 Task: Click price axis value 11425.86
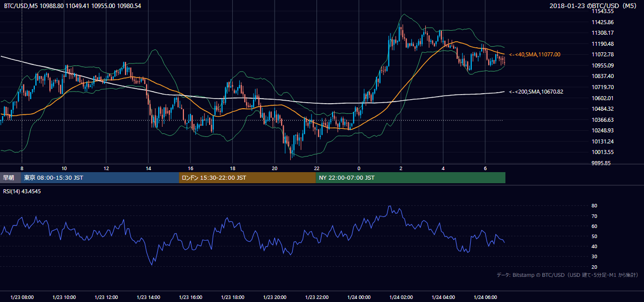(x=603, y=22)
